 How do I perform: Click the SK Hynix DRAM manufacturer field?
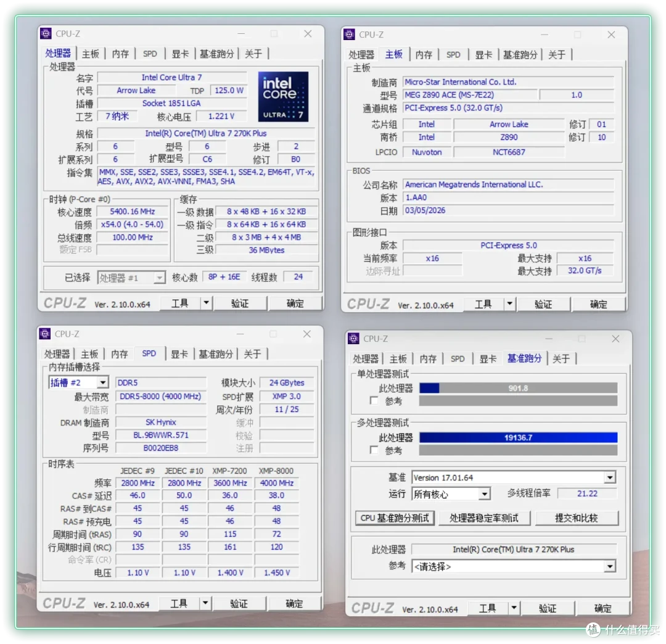[160, 423]
